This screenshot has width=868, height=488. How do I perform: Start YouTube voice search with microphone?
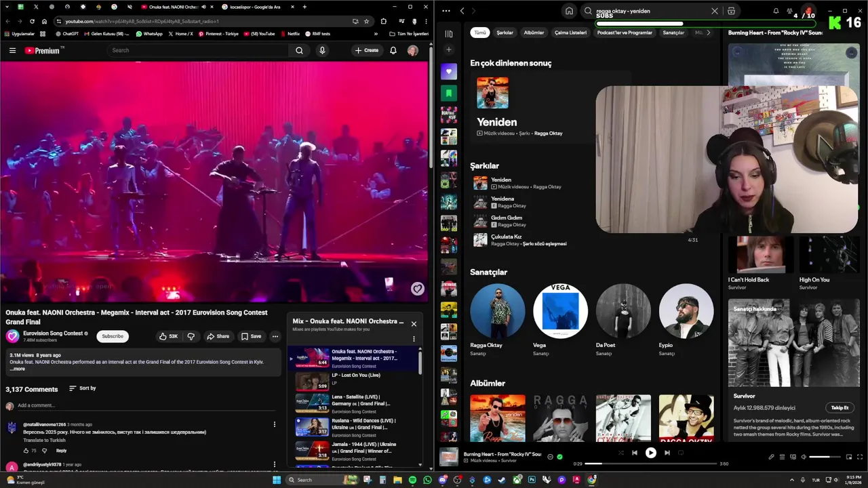(322, 50)
